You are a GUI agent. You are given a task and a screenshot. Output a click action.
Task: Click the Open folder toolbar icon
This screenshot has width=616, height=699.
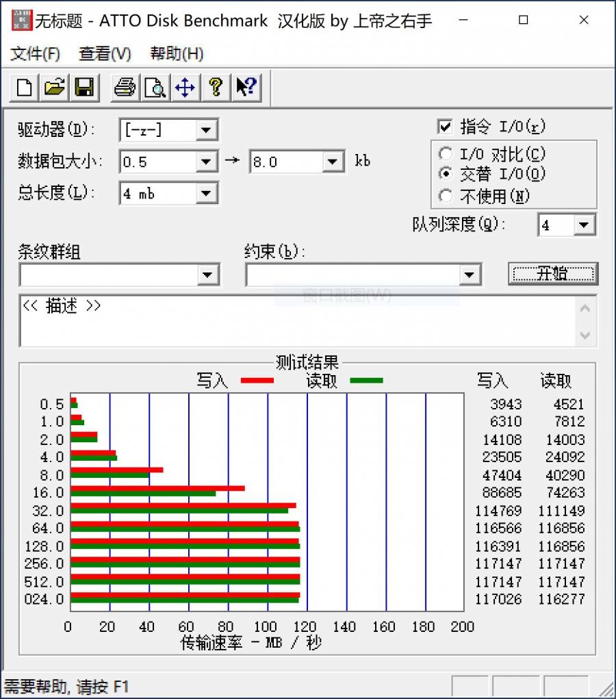(x=55, y=88)
